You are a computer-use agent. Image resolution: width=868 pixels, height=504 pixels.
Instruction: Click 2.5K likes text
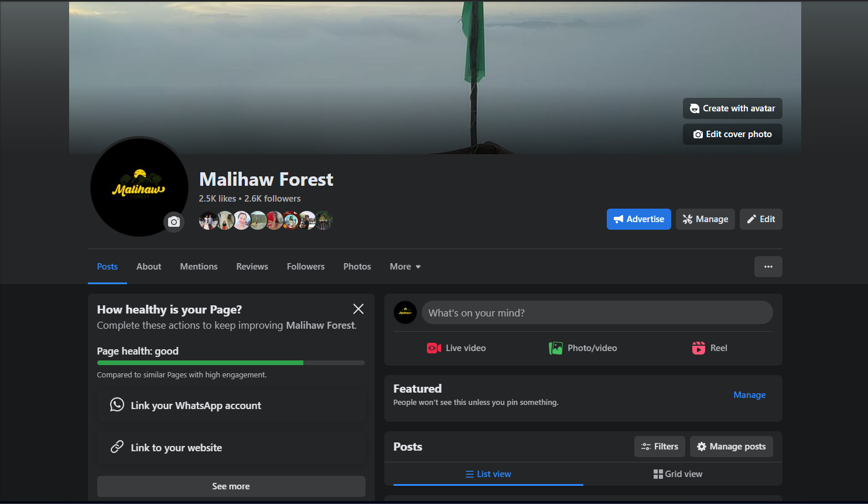(217, 199)
